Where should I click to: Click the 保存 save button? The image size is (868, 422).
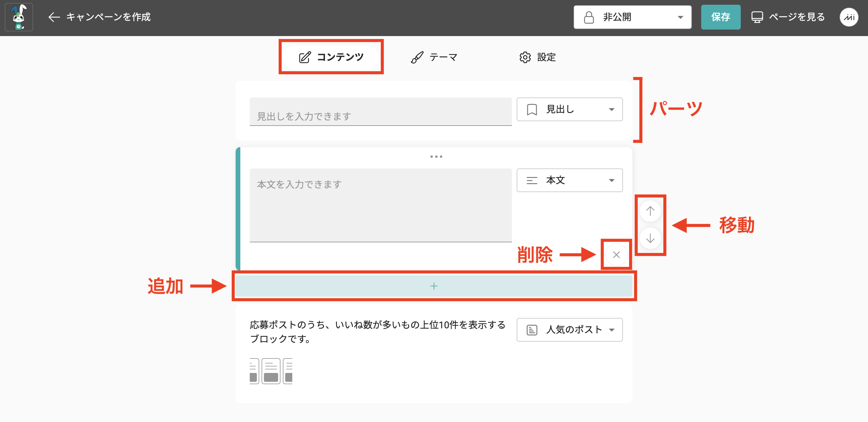720,17
